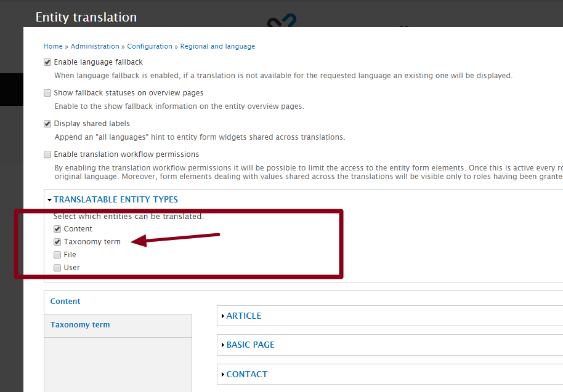This screenshot has height=392, width=563.
Task: Open the Configuration breadcrumb link
Action: point(150,46)
